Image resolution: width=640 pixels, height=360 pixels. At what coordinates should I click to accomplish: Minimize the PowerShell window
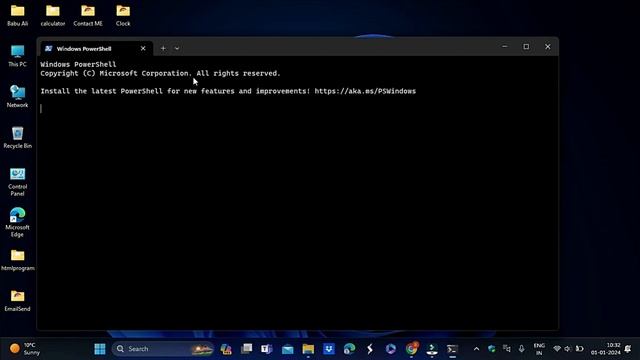[x=504, y=47]
